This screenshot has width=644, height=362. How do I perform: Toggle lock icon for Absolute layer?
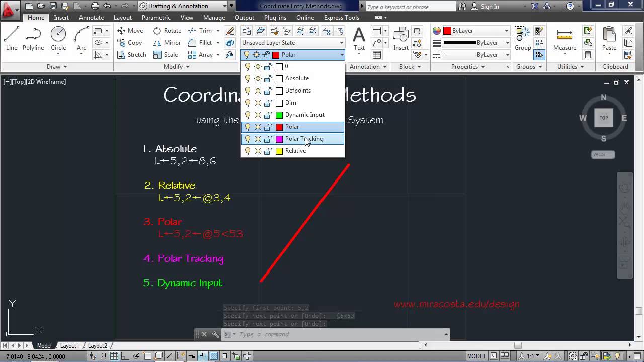(x=268, y=78)
